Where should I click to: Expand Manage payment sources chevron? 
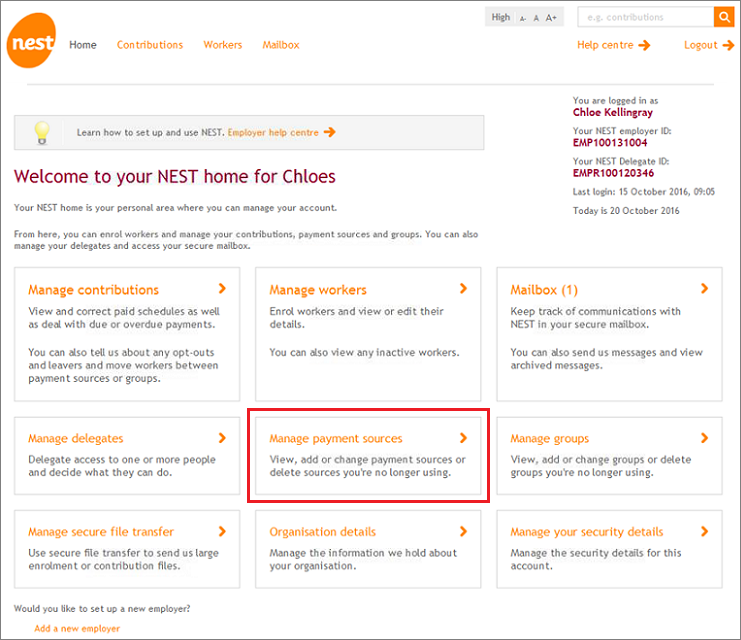point(463,438)
